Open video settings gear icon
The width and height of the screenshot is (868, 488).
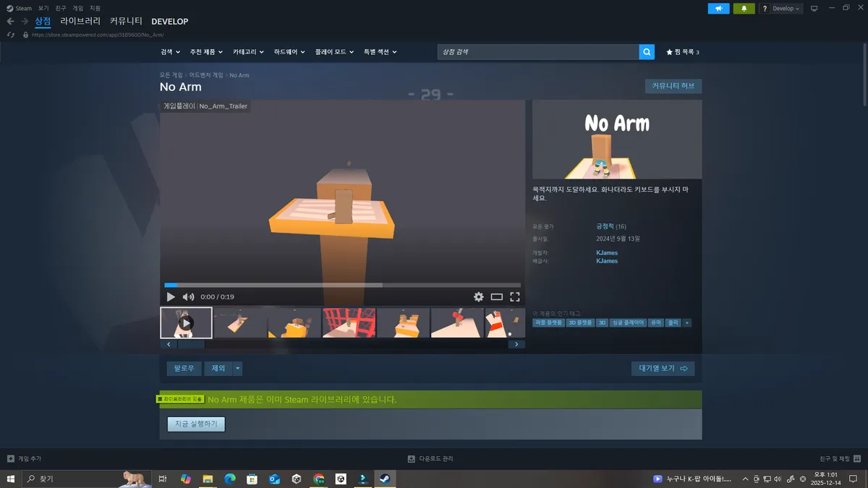478,296
